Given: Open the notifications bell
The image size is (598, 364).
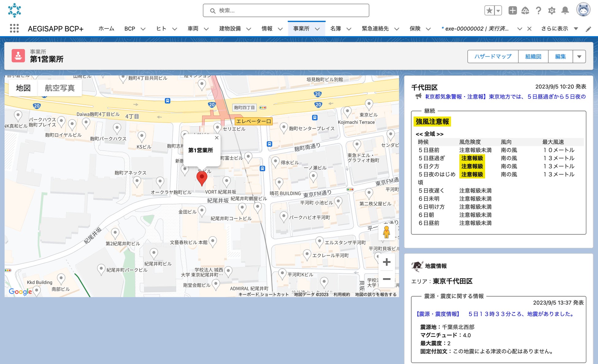Looking at the screenshot, I should tap(565, 11).
